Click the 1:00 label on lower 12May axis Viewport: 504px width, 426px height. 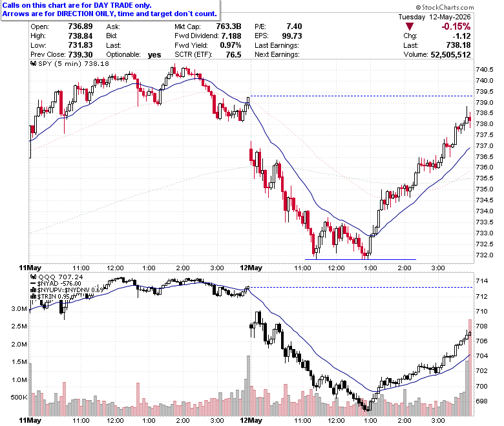pyautogui.click(x=370, y=420)
